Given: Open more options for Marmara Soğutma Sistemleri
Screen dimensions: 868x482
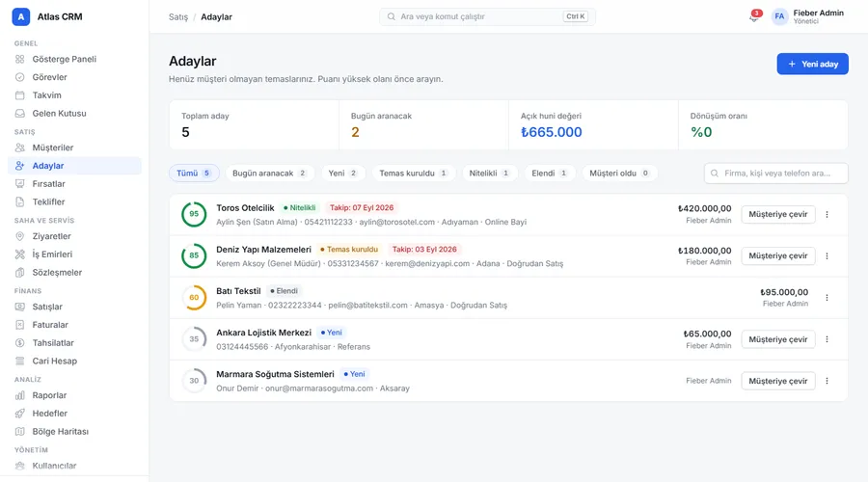Looking at the screenshot, I should pos(827,381).
